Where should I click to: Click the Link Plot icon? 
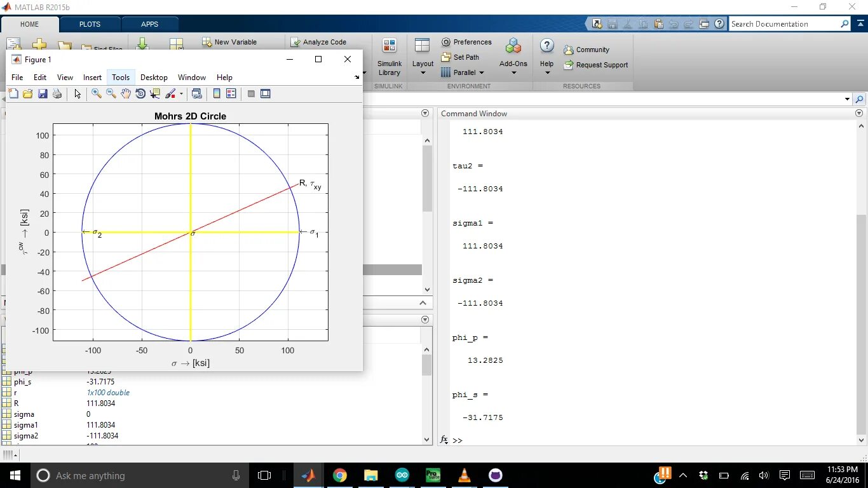point(197,93)
